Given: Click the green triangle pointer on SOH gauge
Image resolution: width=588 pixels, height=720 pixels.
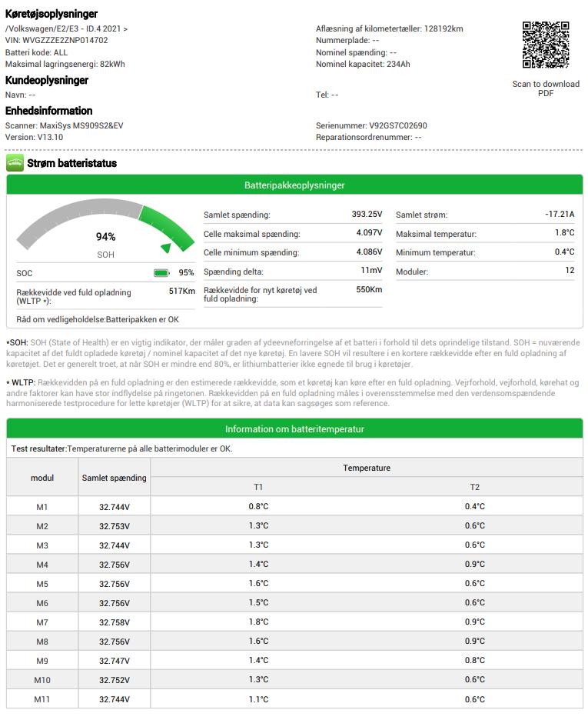Looking at the screenshot, I should (x=165, y=248).
